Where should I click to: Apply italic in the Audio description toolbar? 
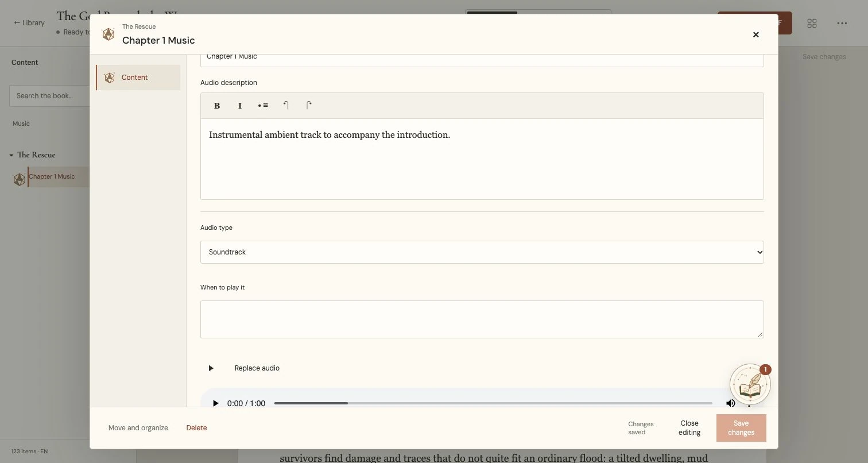[240, 106]
